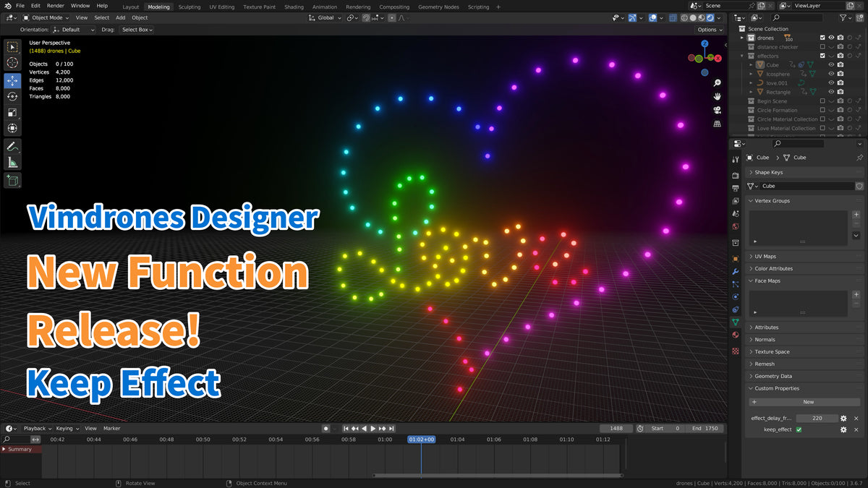Toggle the keep_effect custom property checkbox
Image resolution: width=868 pixels, height=488 pixels.
click(799, 429)
